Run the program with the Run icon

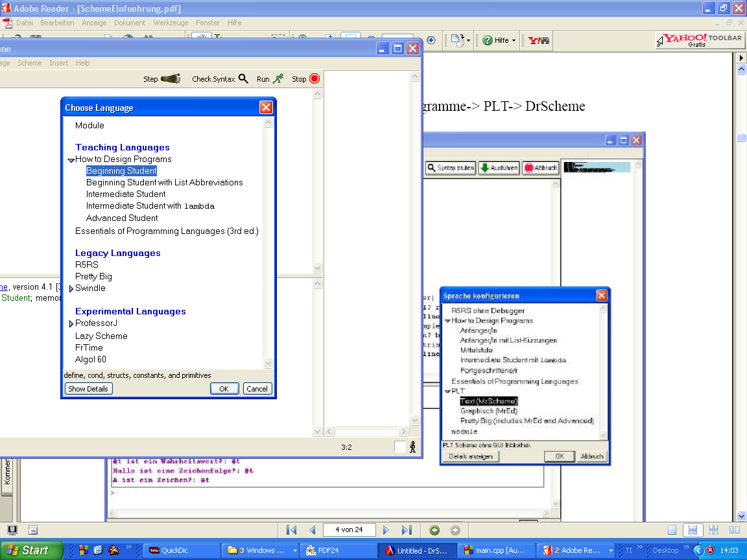tap(278, 78)
